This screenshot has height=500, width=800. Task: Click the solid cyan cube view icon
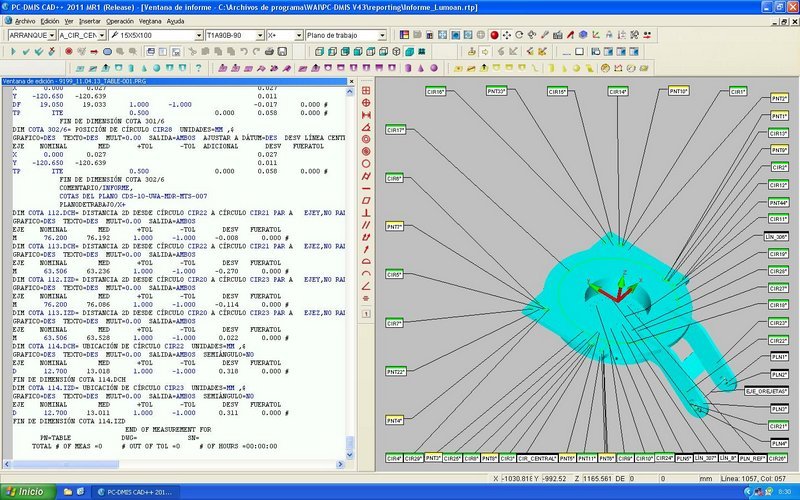[409, 52]
